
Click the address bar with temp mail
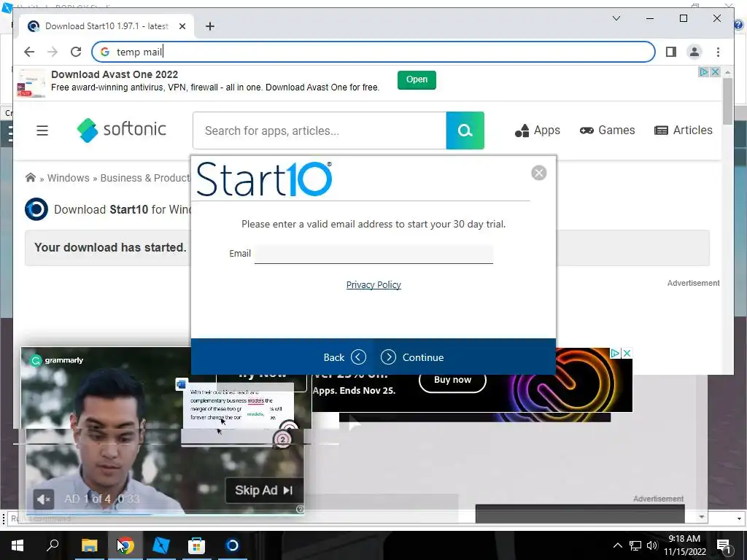coord(373,52)
